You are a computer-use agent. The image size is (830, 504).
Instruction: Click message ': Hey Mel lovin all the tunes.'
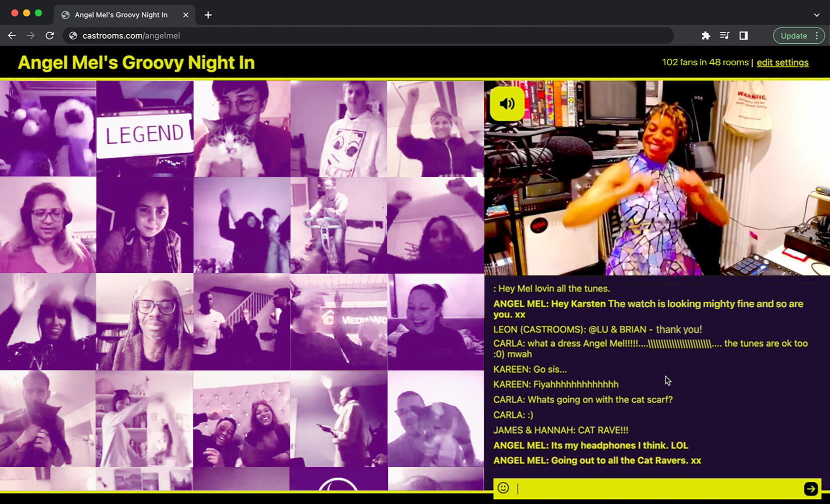[552, 289]
